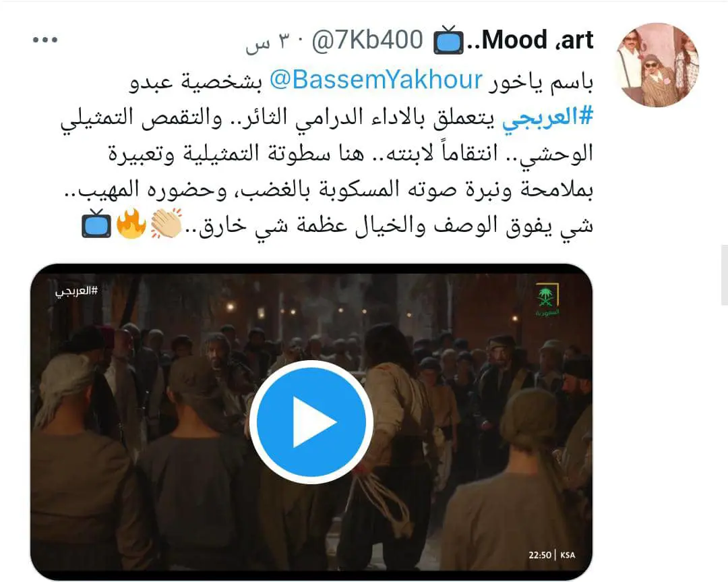Screen dimensions: 728x582
Task: Open the Mood art profile picture
Action: pos(657,65)
